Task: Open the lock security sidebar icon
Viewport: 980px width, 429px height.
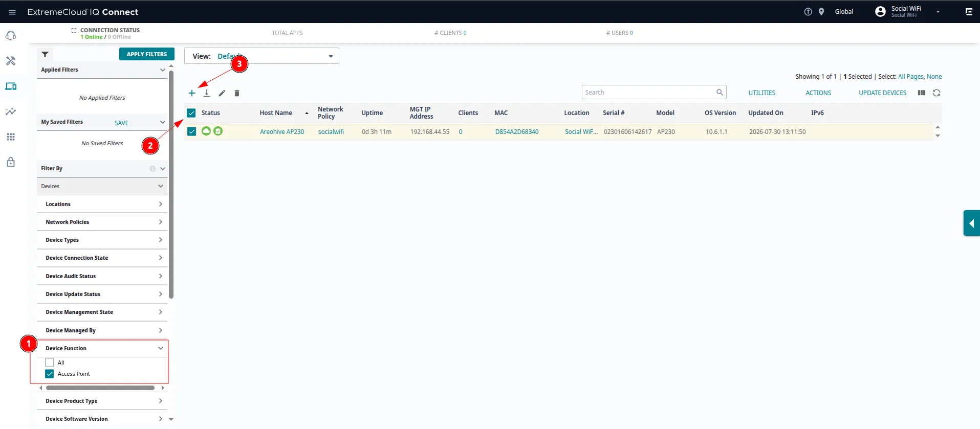Action: pos(11,162)
